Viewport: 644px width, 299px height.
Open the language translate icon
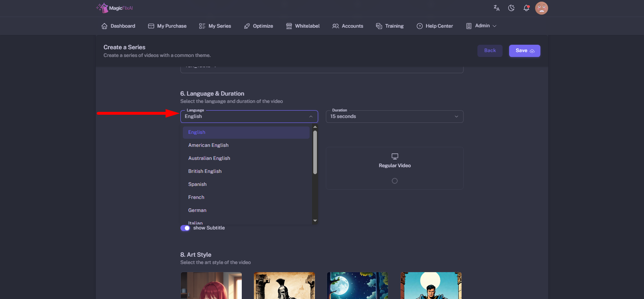497,8
